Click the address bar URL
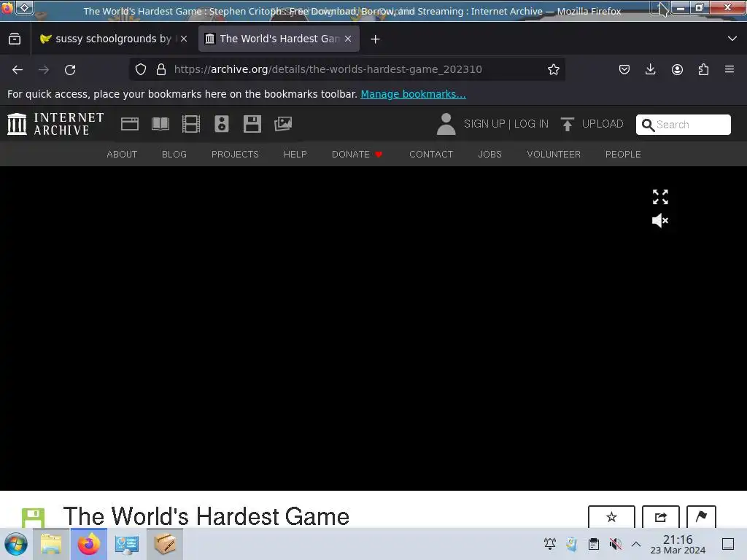This screenshot has height=560, width=747. pos(328,69)
